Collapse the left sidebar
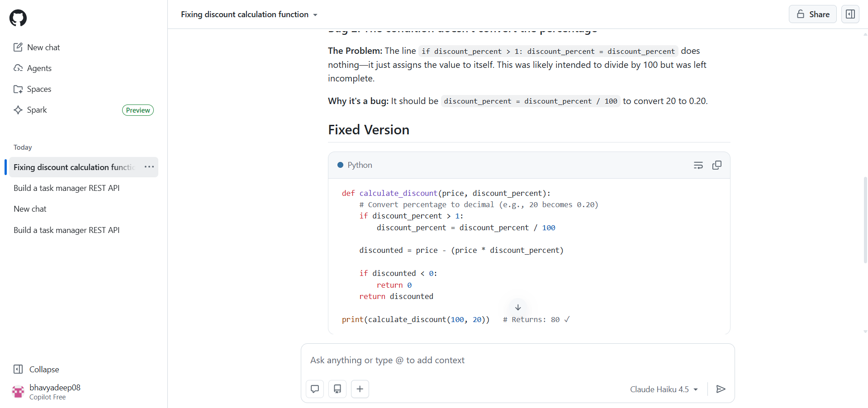The width and height of the screenshot is (868, 408). [x=43, y=369]
